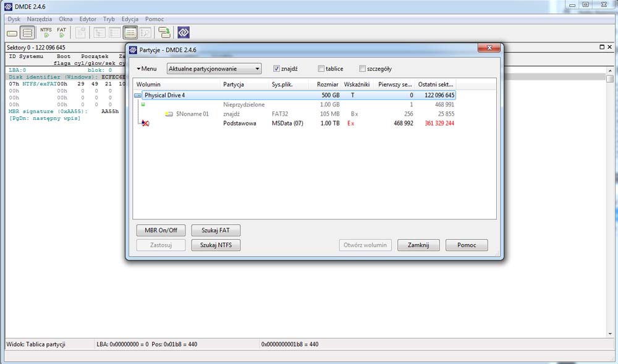The height and width of the screenshot is (364, 618).
Task: Click the red 361 329 244 last sector value
Action: (439, 124)
